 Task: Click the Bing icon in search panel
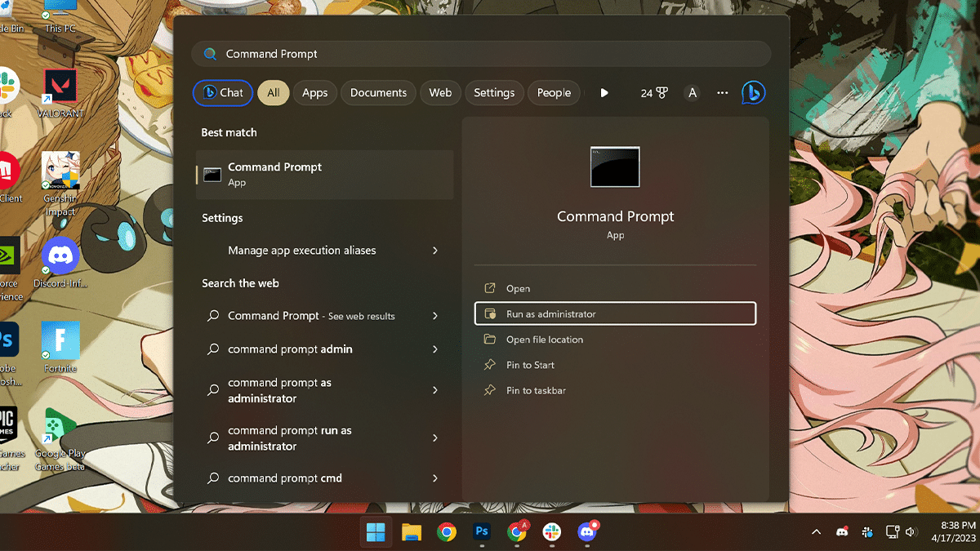click(x=752, y=93)
